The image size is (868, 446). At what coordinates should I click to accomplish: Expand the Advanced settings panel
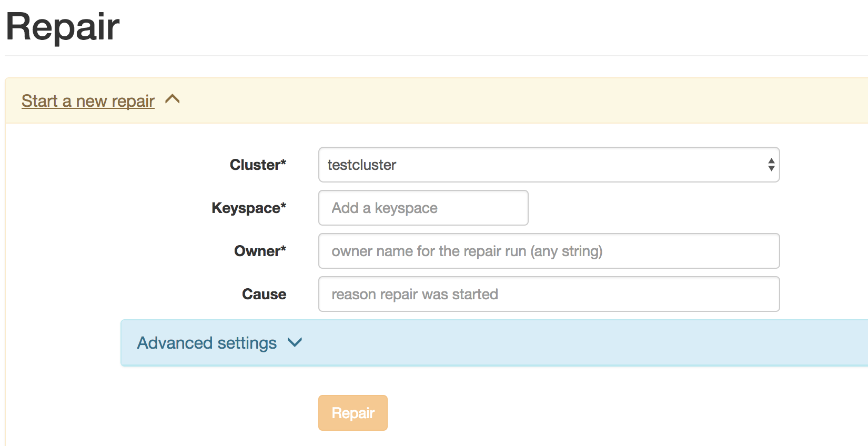[494, 343]
